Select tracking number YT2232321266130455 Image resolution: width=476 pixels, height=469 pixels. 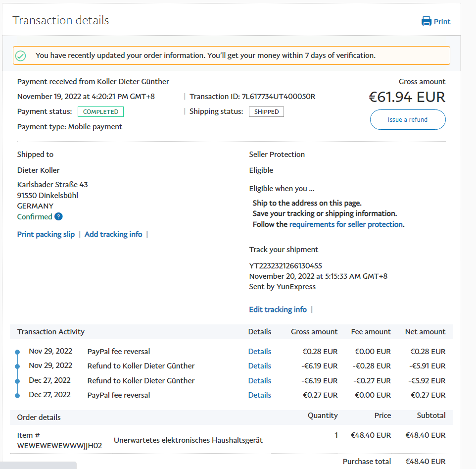(x=286, y=266)
